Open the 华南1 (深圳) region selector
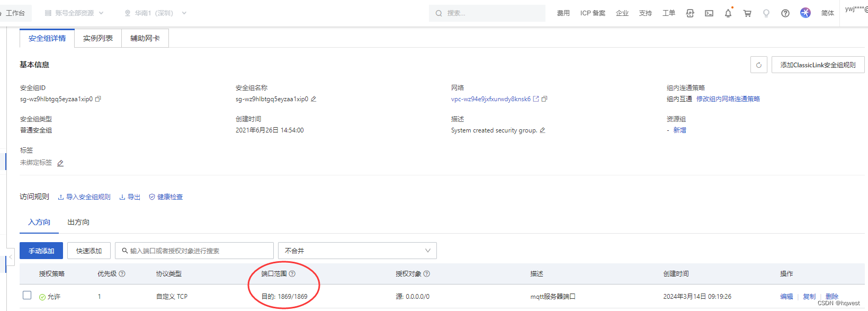868x311 pixels. click(x=155, y=13)
